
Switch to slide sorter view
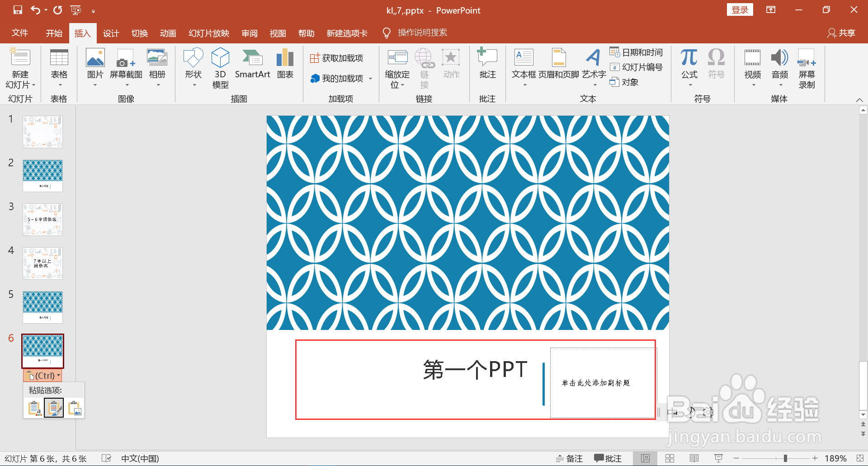[x=670, y=458]
